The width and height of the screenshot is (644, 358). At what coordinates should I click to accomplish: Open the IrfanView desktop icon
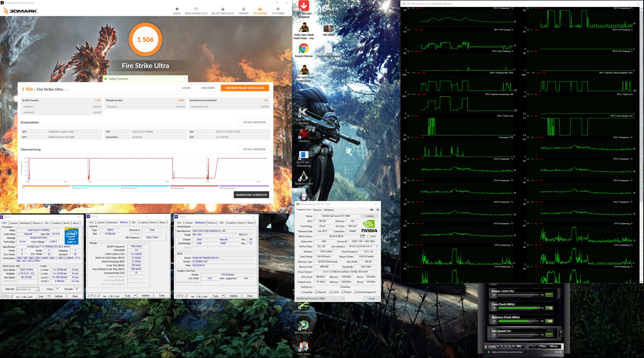pyautogui.click(x=304, y=135)
